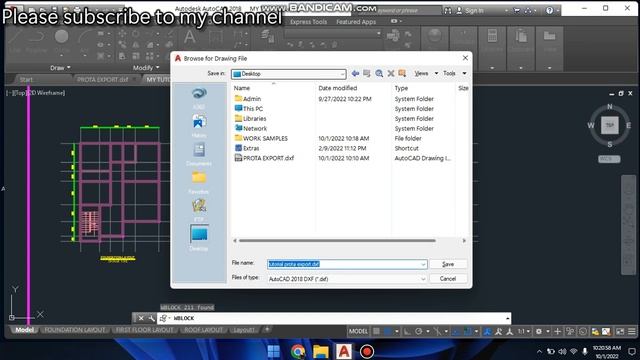Click Clean Screen icon in status bar

click(x=620, y=331)
